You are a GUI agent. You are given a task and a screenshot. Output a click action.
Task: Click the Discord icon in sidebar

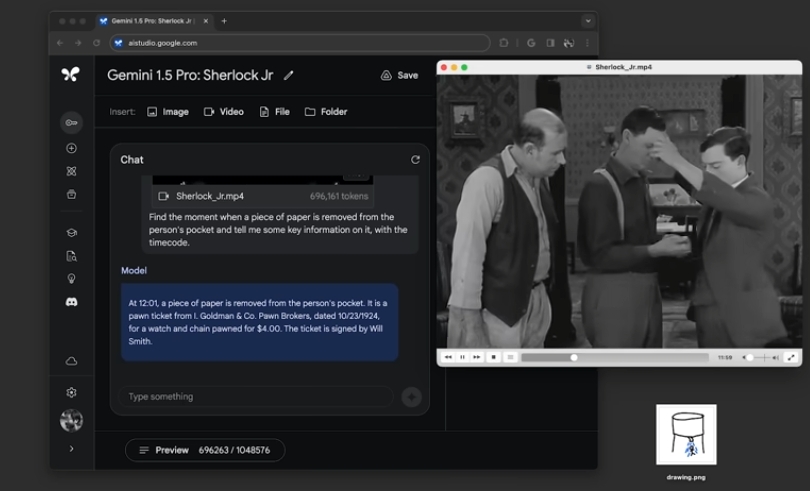click(71, 301)
